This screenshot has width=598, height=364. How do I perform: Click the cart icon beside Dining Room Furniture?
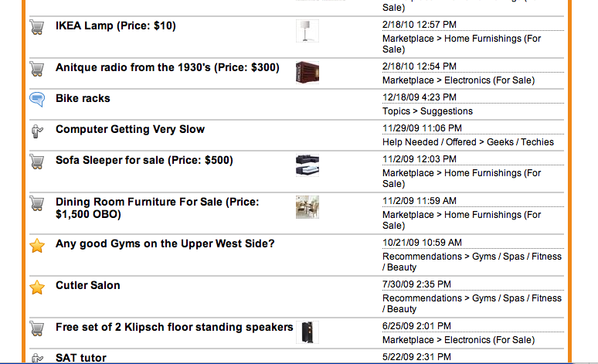36,203
